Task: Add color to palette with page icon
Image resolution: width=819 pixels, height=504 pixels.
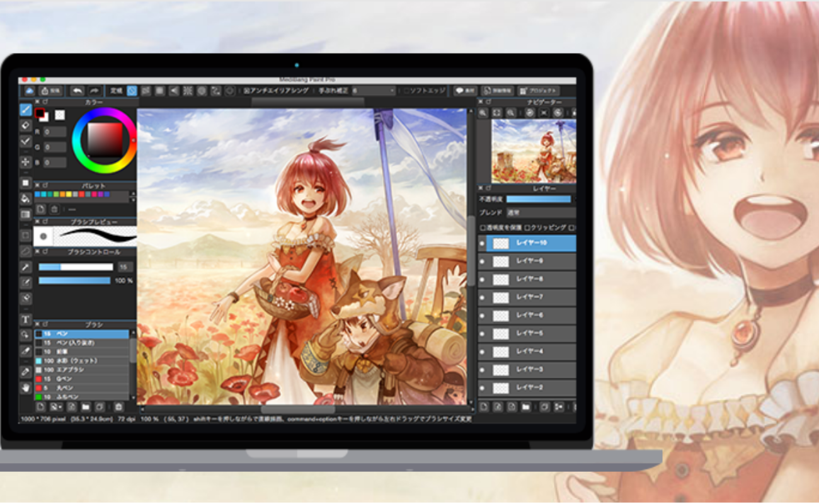Action: click(x=41, y=209)
